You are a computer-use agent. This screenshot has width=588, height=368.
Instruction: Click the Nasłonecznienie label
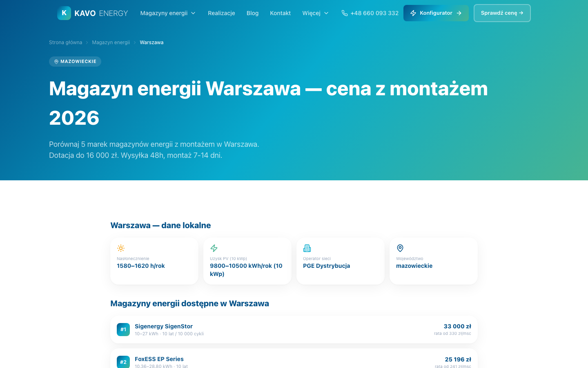click(x=133, y=258)
